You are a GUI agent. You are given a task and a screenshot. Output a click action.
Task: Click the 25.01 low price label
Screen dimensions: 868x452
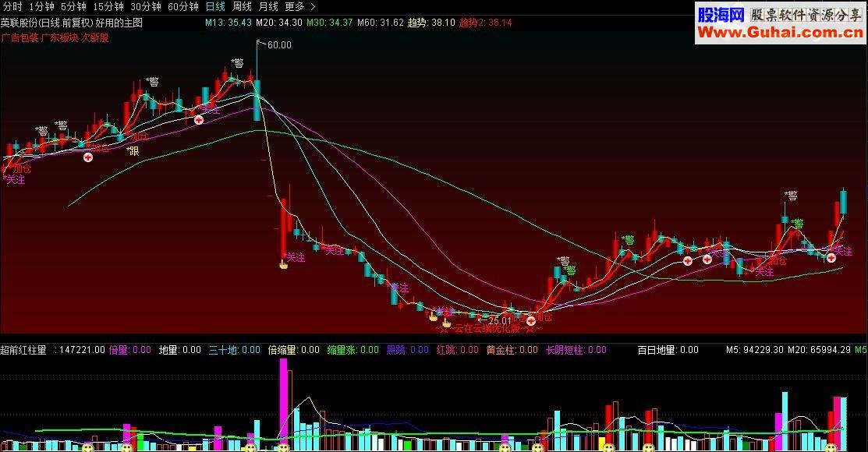pyautogui.click(x=499, y=320)
